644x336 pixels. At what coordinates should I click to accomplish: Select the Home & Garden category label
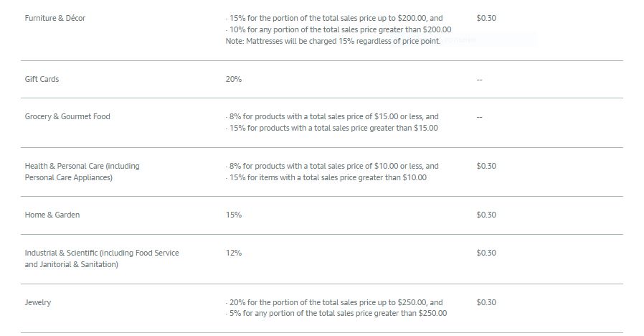point(52,215)
